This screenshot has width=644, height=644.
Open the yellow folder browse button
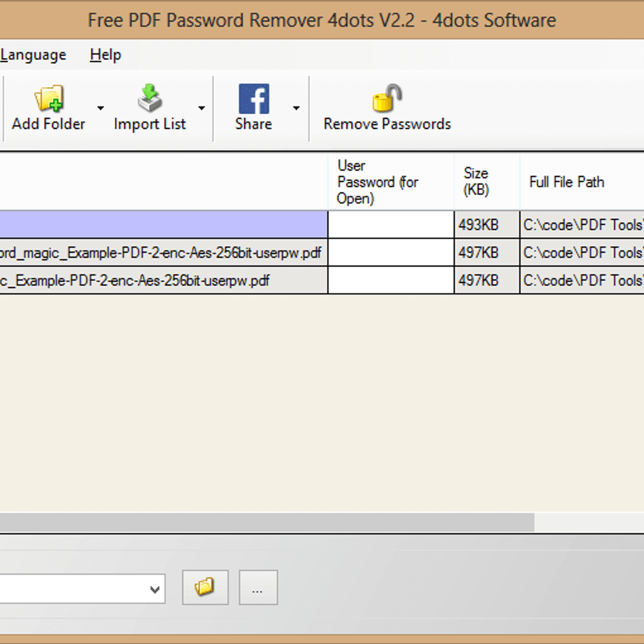click(205, 588)
